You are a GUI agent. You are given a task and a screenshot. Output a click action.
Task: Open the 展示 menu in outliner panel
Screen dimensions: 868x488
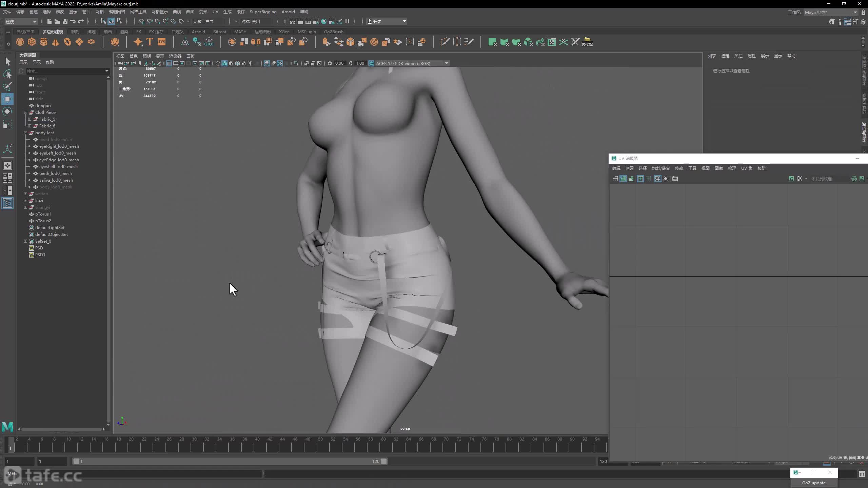pos(23,62)
